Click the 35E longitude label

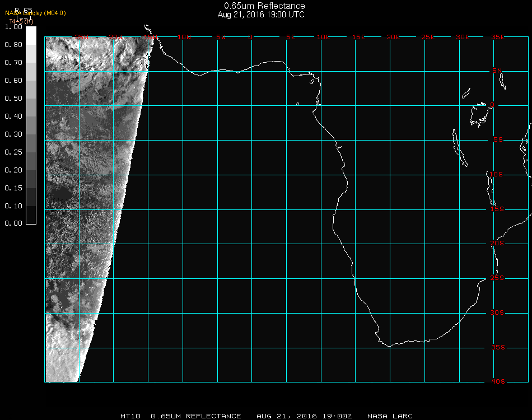coord(498,37)
